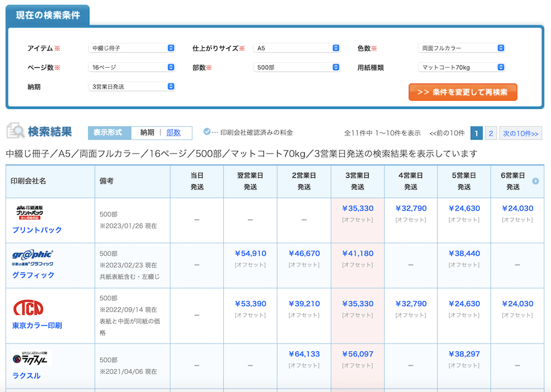Open the 納期 dropdown showing 3営業日発送
The image size is (551, 392).
pyautogui.click(x=132, y=86)
